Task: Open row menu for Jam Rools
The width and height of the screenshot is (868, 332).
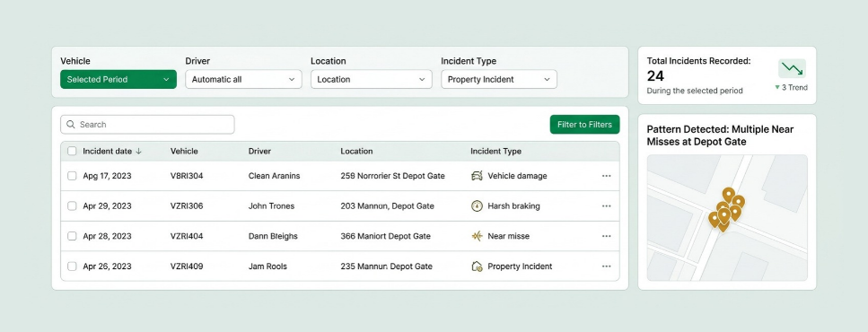Action: tap(606, 266)
